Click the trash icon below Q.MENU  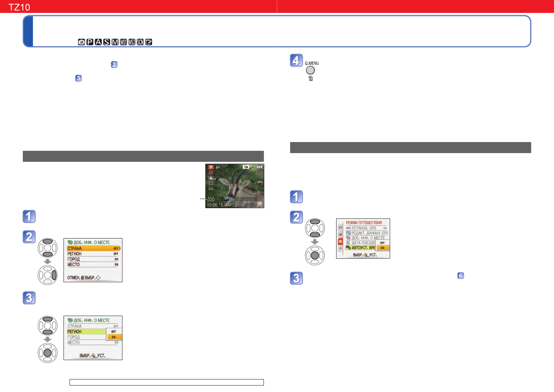(x=311, y=79)
